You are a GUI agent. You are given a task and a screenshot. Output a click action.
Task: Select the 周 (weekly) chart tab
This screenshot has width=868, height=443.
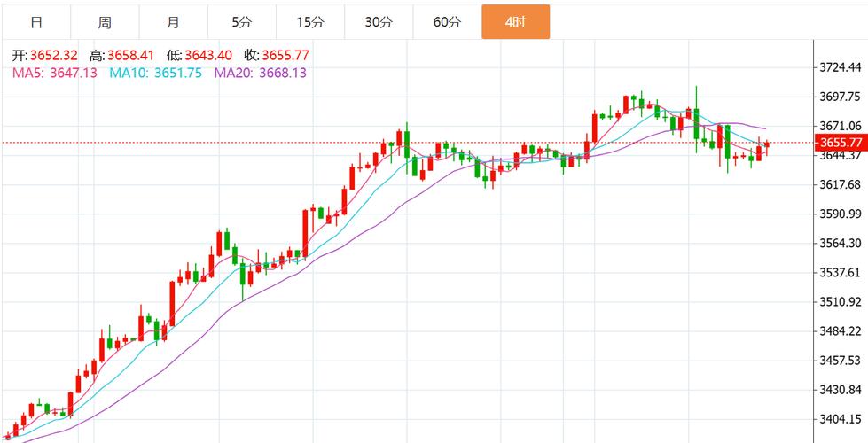coord(105,22)
